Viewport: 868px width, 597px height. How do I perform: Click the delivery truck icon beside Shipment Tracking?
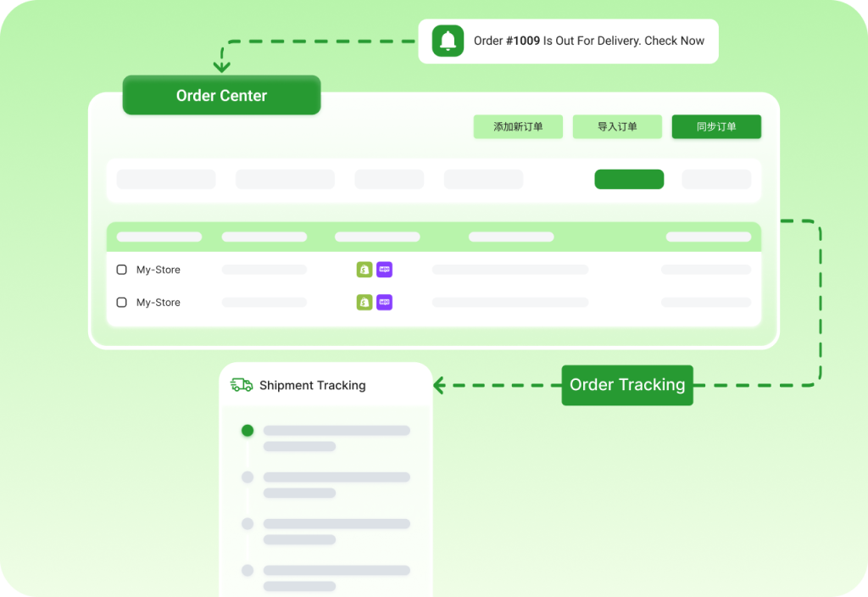pyautogui.click(x=242, y=385)
